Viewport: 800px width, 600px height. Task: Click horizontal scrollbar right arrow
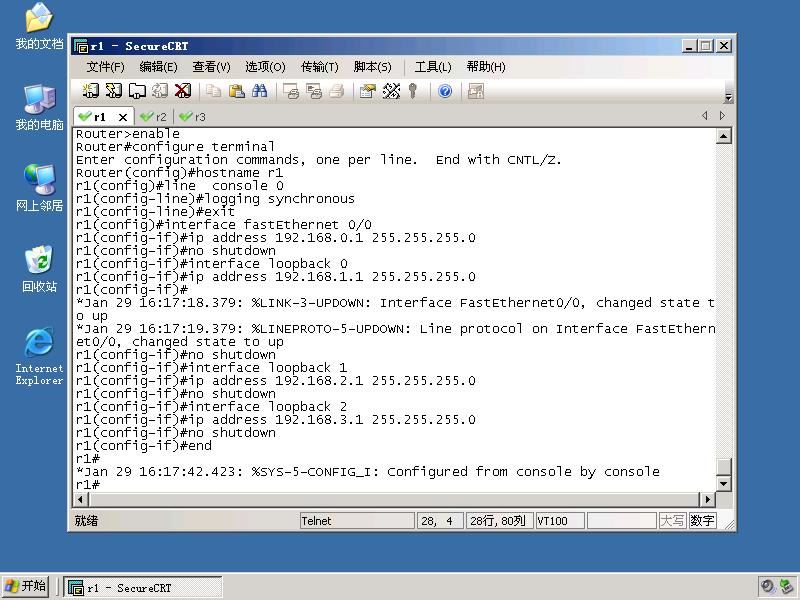pyautogui.click(x=707, y=499)
